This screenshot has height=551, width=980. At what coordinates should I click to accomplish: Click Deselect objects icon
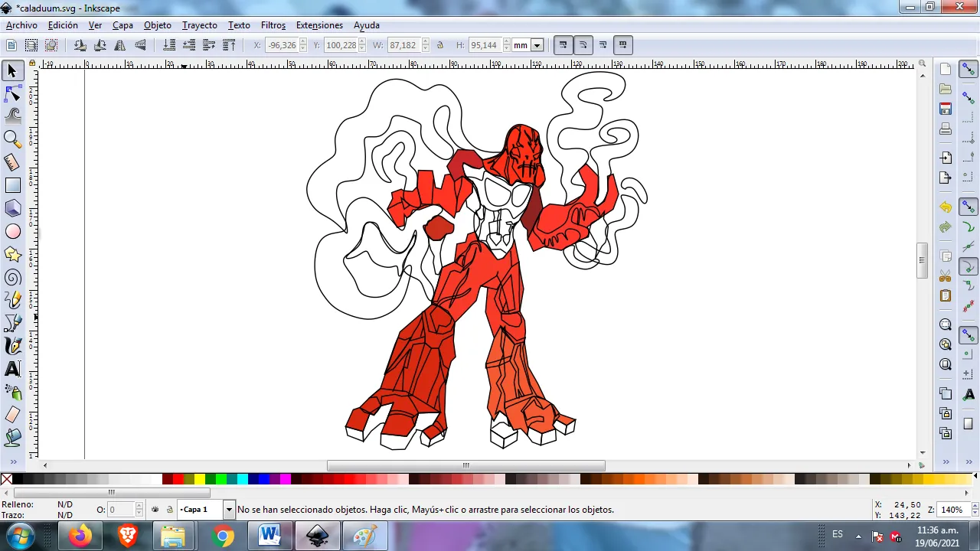[51, 45]
